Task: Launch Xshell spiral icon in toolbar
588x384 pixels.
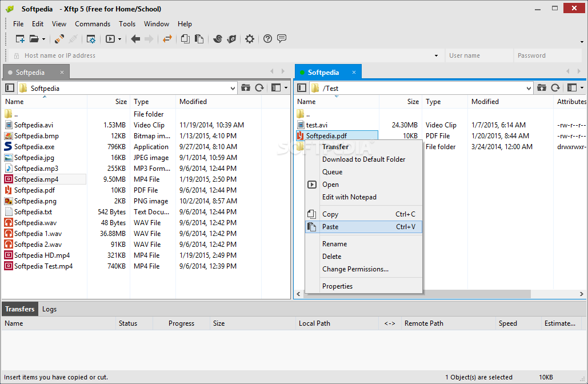Action: coord(218,39)
